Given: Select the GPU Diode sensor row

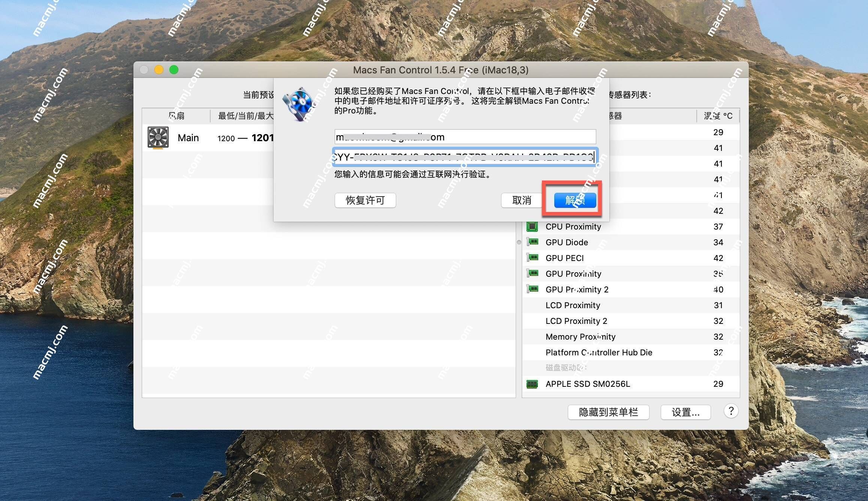Looking at the screenshot, I should (x=631, y=242).
